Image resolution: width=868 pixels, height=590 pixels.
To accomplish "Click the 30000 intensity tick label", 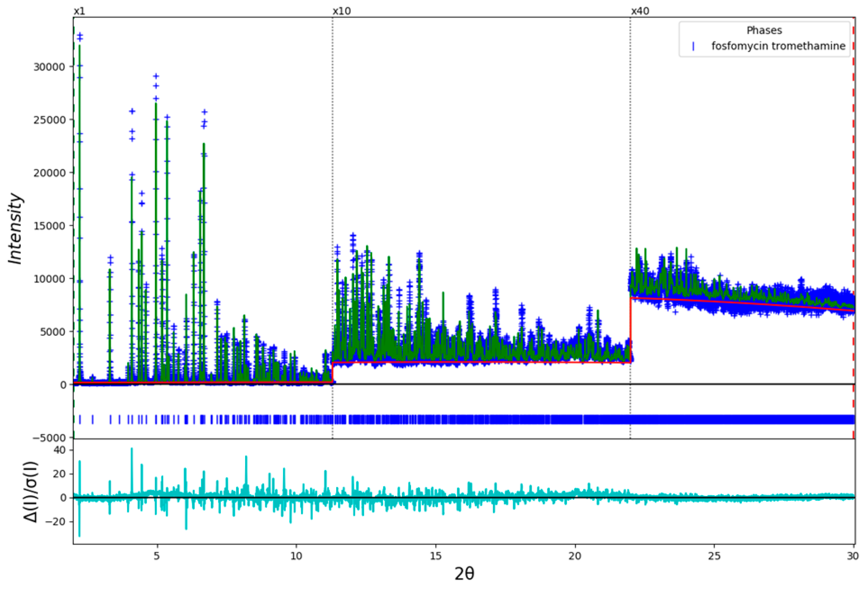I will [x=49, y=67].
